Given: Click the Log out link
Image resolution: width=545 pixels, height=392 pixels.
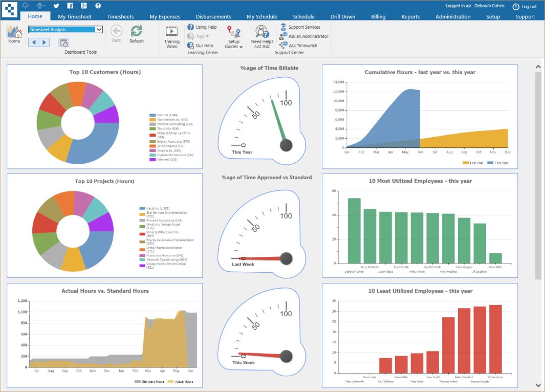Looking at the screenshot, I should point(529,7).
